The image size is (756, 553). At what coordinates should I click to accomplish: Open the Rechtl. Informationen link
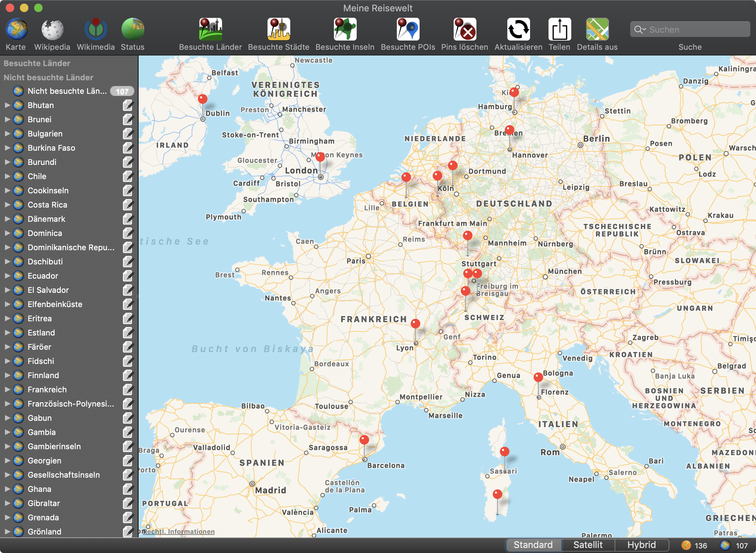pos(179,531)
